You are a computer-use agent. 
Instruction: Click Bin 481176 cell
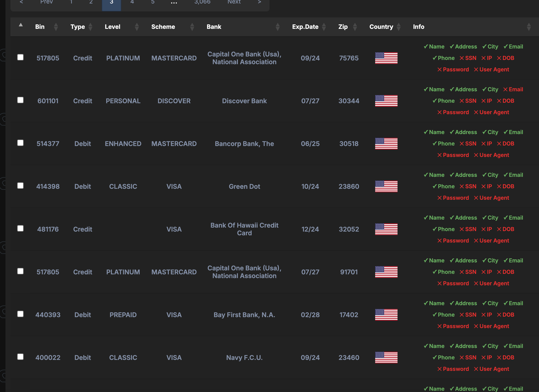tap(48, 229)
